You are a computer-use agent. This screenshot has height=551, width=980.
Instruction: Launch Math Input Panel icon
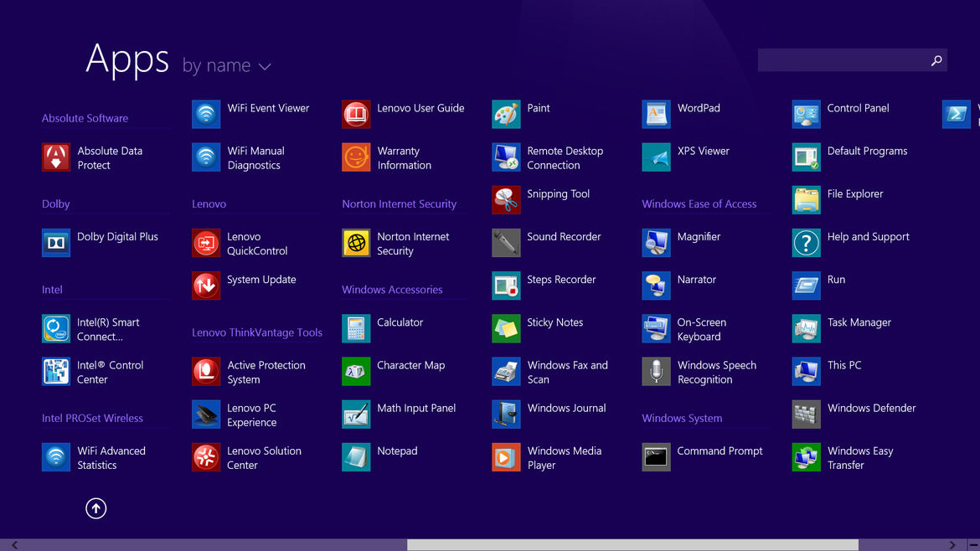[x=356, y=415]
